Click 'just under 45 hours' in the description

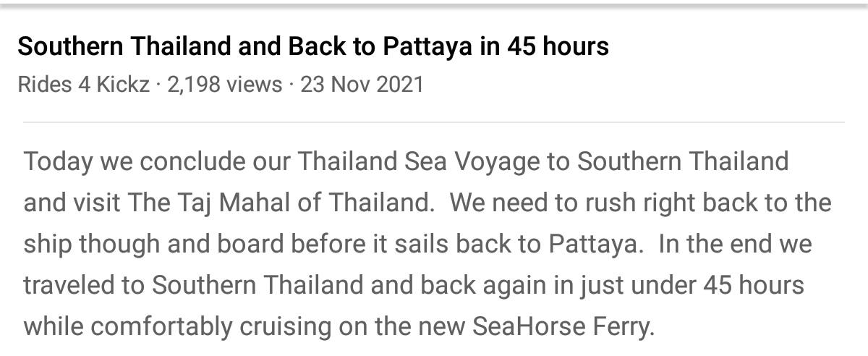tap(692, 285)
